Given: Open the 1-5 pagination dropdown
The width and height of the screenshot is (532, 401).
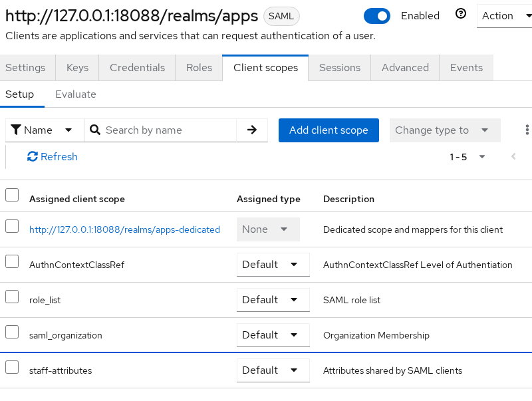Looking at the screenshot, I should point(467,157).
